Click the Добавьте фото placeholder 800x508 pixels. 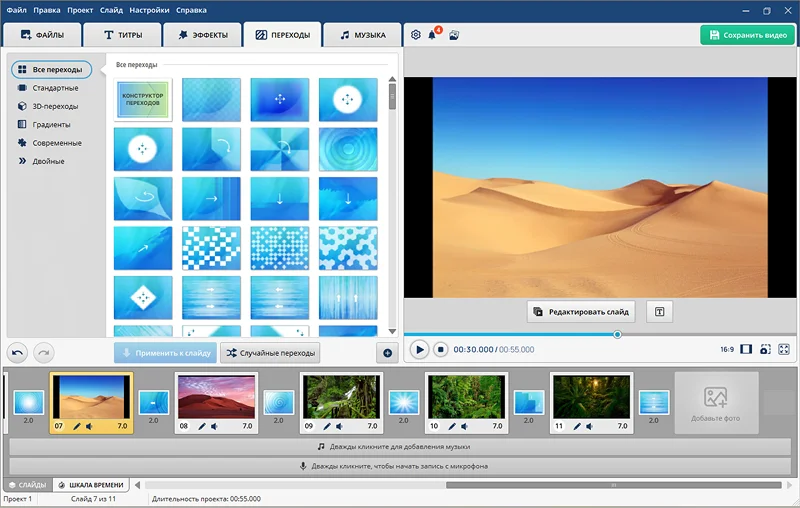coord(716,403)
